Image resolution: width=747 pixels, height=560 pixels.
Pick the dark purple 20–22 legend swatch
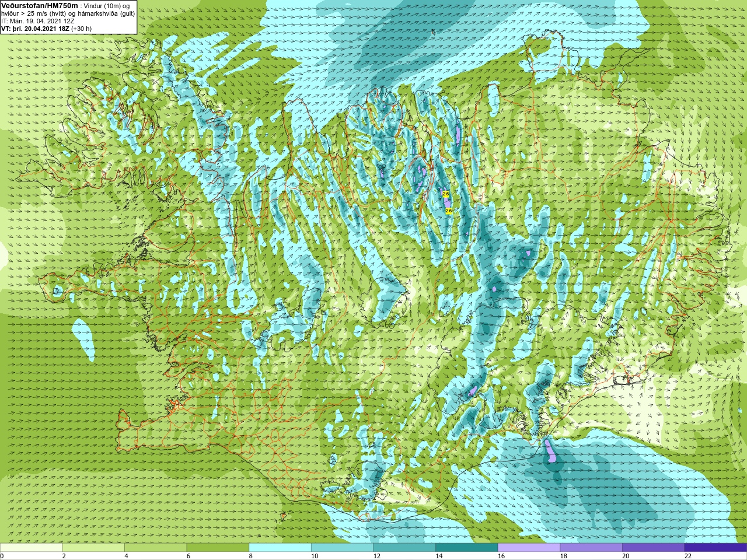[654, 547]
